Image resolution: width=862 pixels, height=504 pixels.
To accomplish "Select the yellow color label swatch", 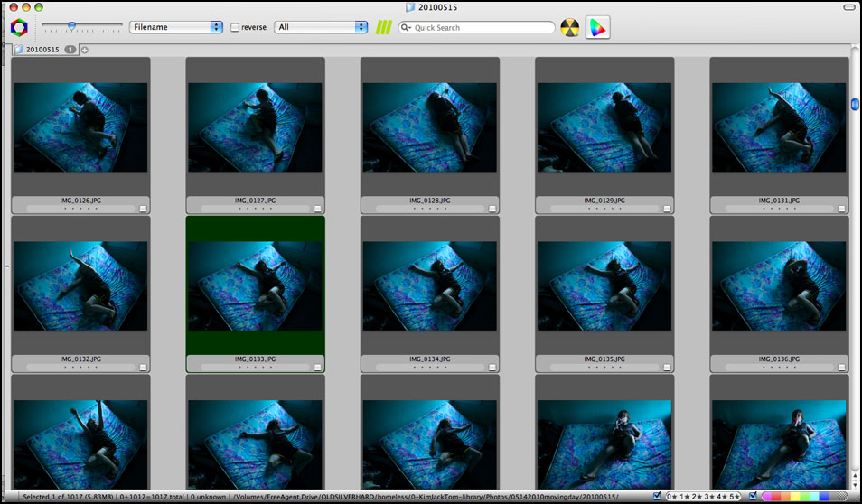I will click(795, 497).
